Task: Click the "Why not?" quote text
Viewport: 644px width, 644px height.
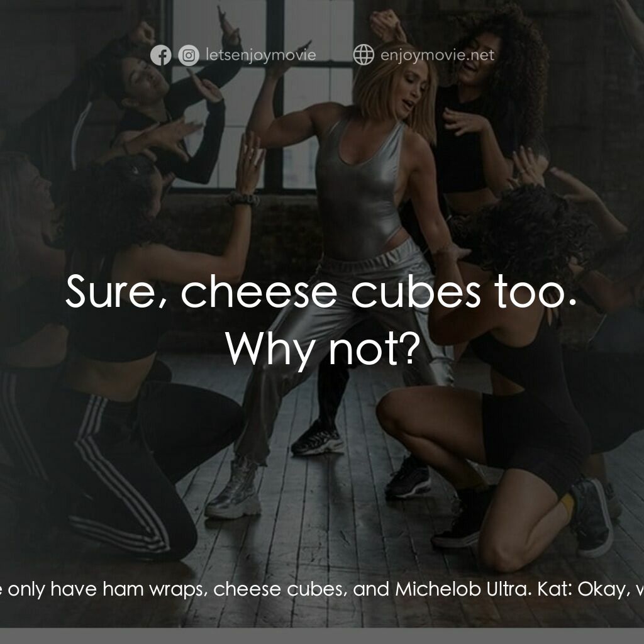Action: pos(323,348)
